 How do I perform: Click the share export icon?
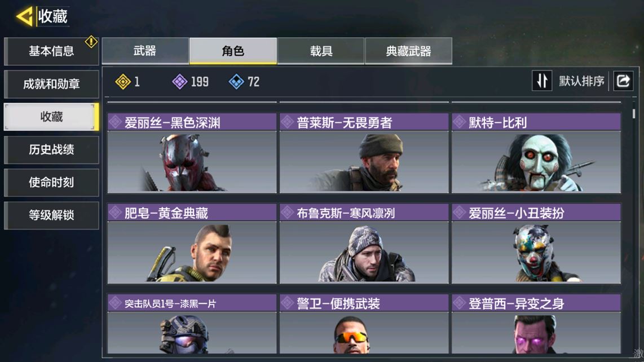pos(623,81)
